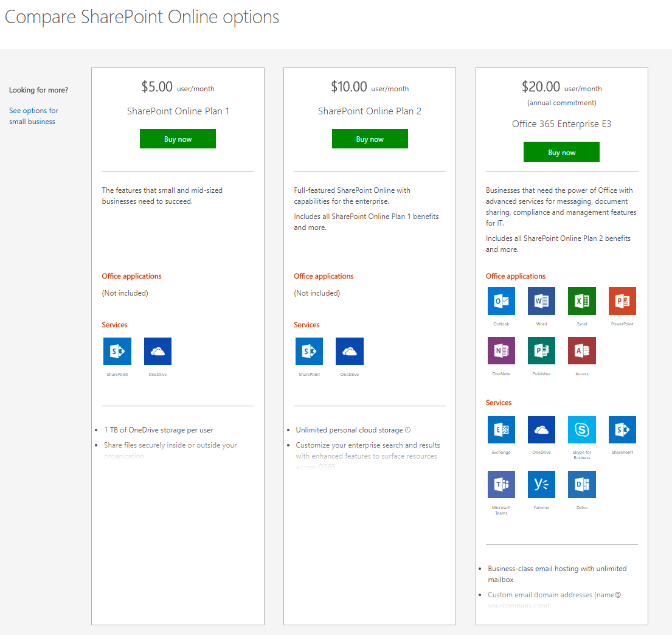The width and height of the screenshot is (672, 635).
Task: Select the PowerPoint application icon
Action: (622, 301)
